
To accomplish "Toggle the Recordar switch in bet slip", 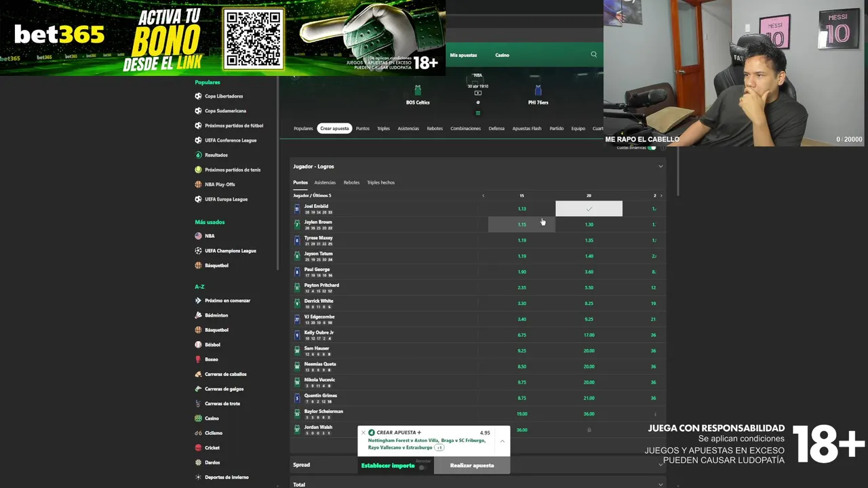I will tap(423, 467).
